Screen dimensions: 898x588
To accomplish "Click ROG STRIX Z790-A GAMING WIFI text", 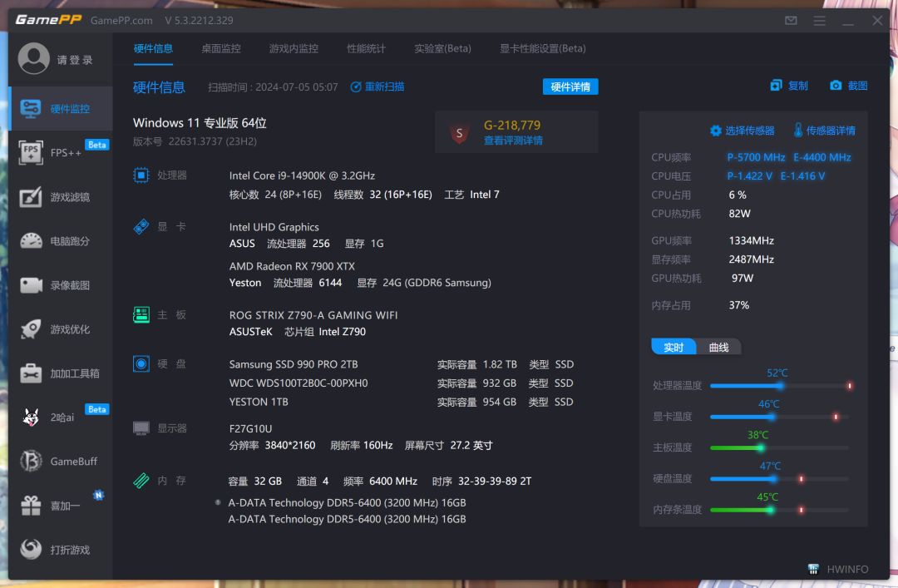I will pyautogui.click(x=313, y=314).
